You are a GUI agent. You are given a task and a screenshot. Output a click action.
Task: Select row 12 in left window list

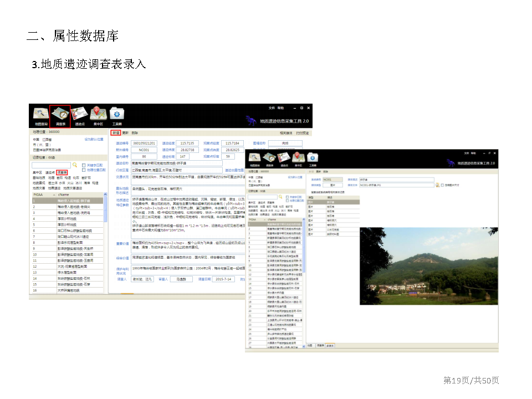pos(68,267)
